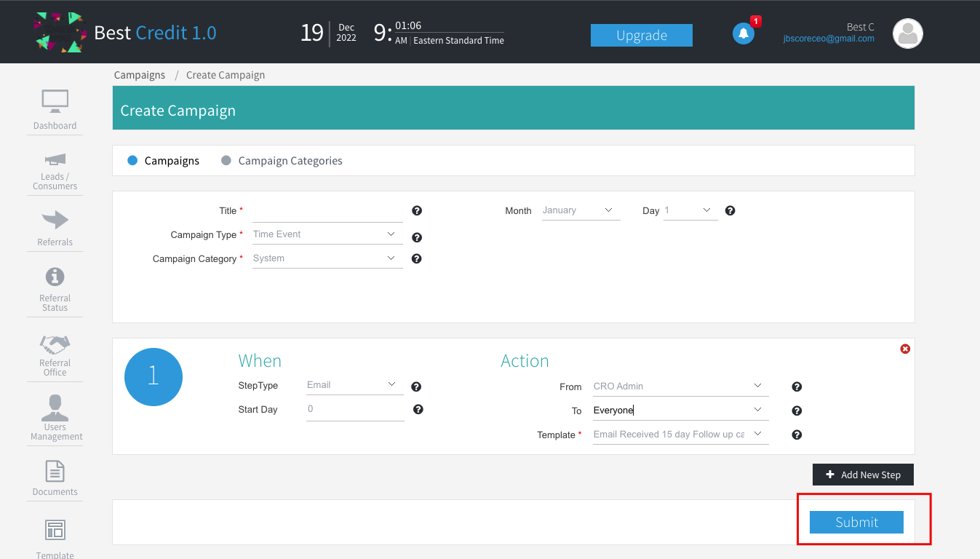Image resolution: width=980 pixels, height=559 pixels.
Task: Open the Day dropdown
Action: tap(690, 210)
